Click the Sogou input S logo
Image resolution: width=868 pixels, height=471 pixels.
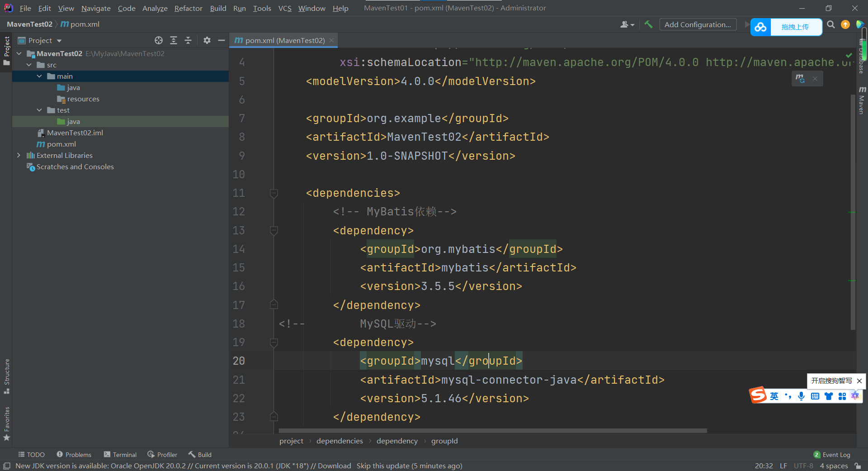(758, 395)
